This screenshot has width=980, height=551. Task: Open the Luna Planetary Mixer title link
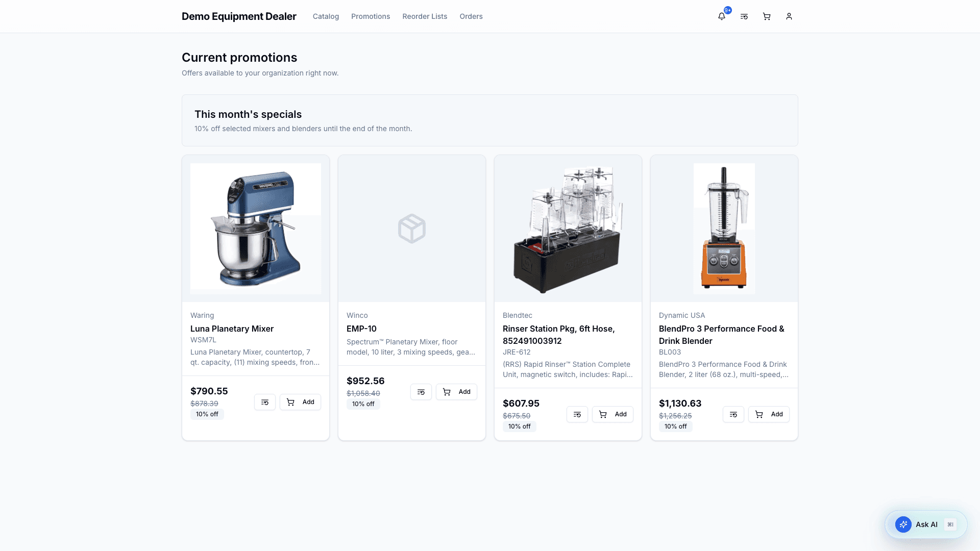(x=232, y=329)
